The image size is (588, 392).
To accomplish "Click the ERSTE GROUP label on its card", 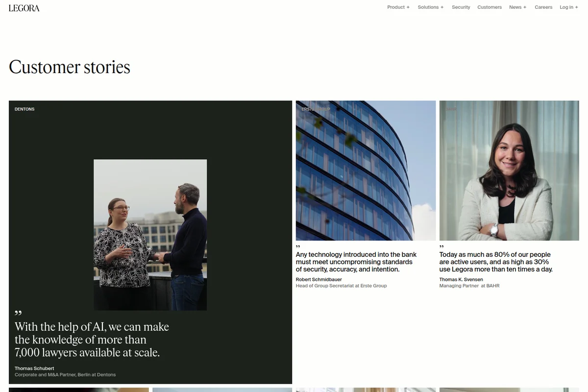I will click(x=316, y=109).
